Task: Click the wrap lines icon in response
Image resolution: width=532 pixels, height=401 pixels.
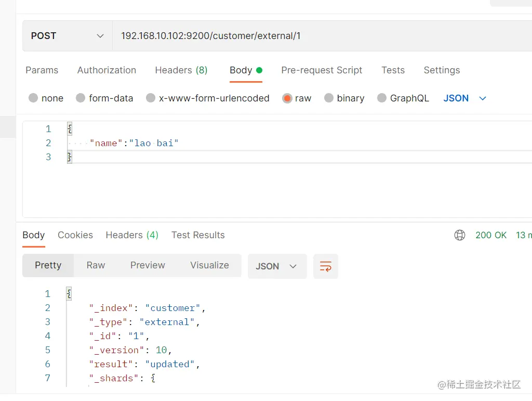Action: 326,266
